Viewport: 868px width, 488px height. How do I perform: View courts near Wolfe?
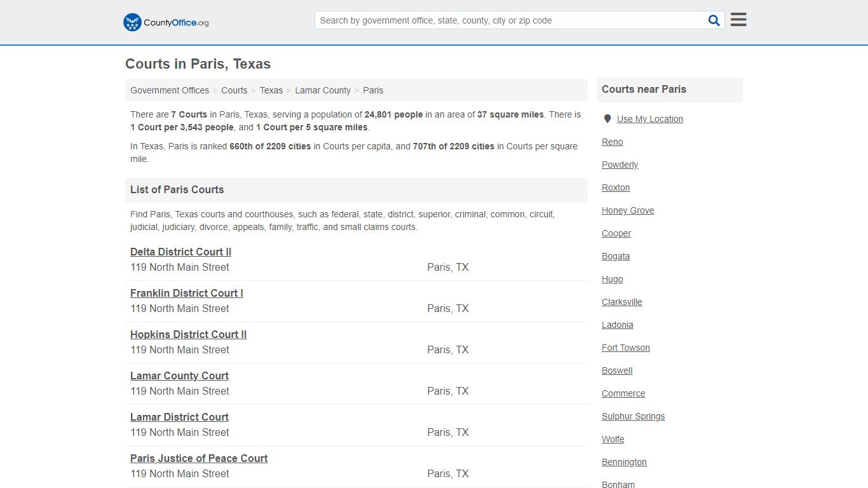pos(613,439)
